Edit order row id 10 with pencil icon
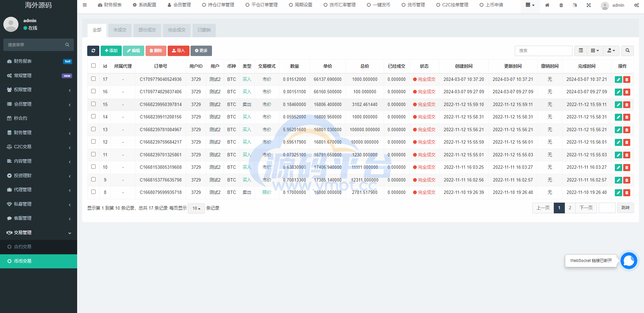This screenshot has width=644, height=313. pyautogui.click(x=618, y=167)
